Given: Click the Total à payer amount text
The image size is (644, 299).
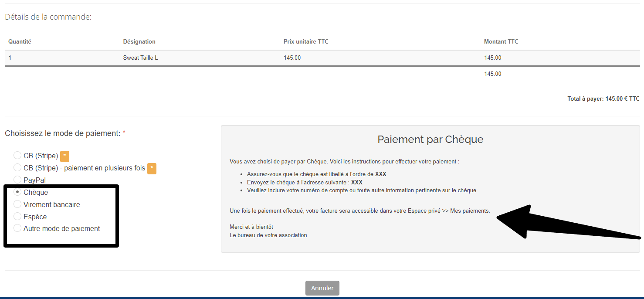Looking at the screenshot, I should pos(603,99).
